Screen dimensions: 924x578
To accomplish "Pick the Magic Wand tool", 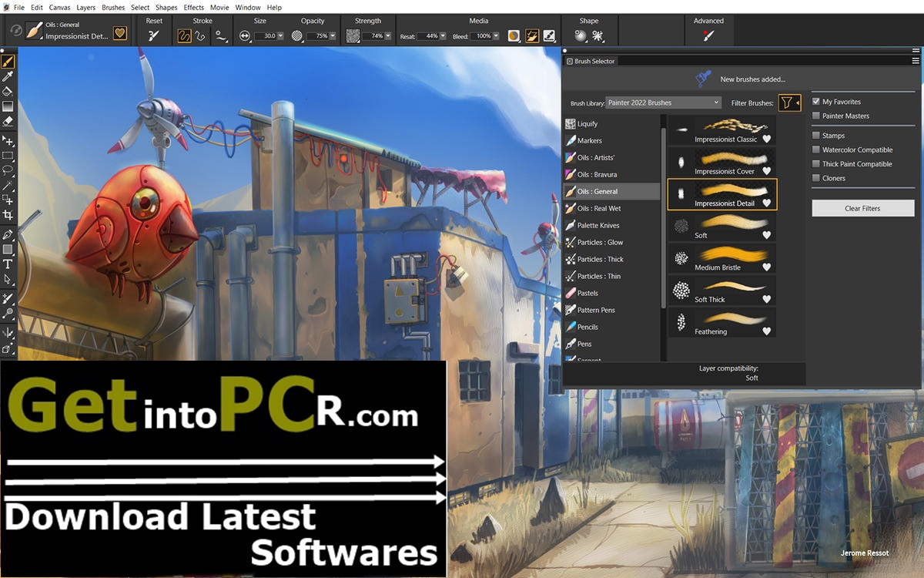I will 8,186.
